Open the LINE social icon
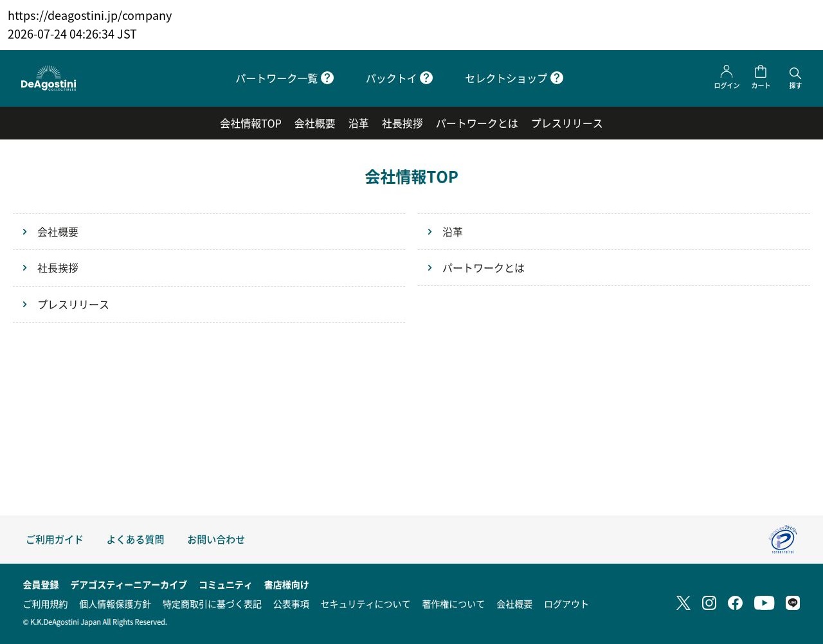823x644 pixels. point(793,603)
